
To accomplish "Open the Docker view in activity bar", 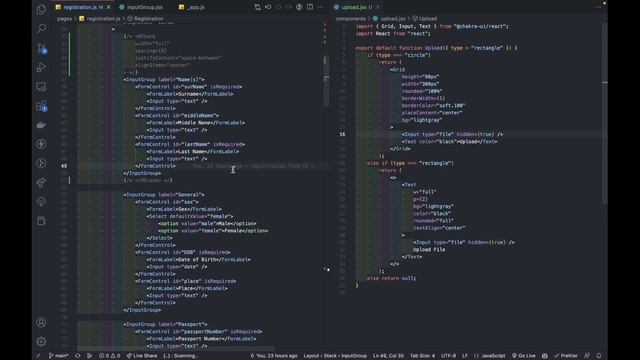I will [x=41, y=125].
